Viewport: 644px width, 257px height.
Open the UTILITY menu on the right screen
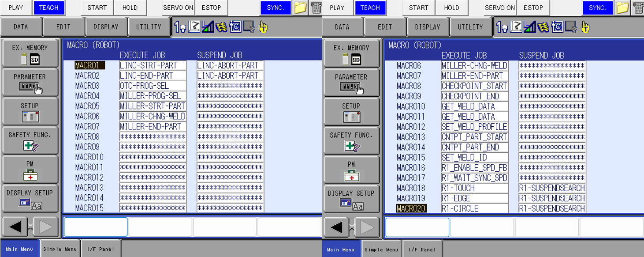point(470,27)
